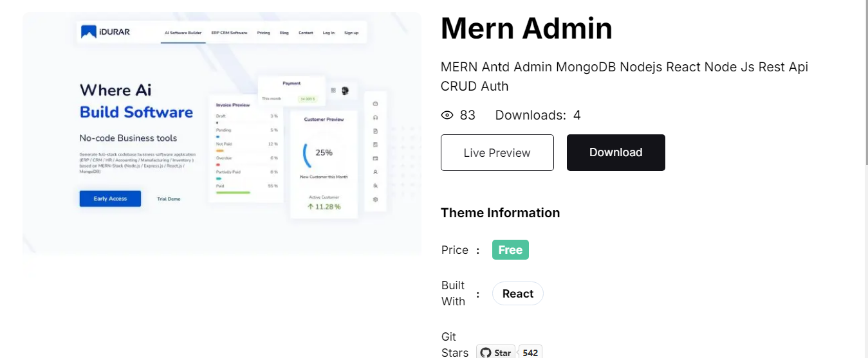The image size is (868, 358).
Task: Open the settings gear icon in sidebar
Action: [x=375, y=199]
